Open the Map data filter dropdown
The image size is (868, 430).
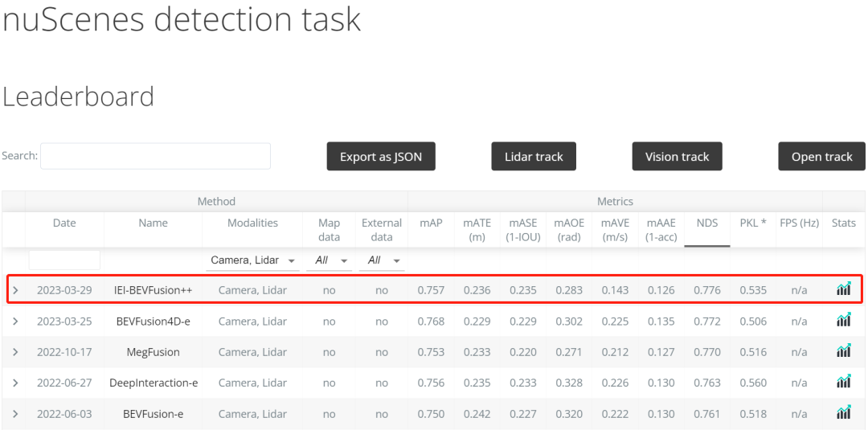tap(329, 260)
